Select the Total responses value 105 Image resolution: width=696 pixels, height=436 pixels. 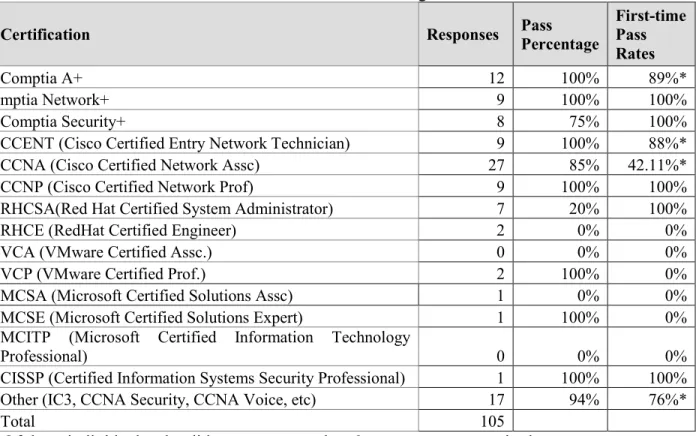[492, 421]
